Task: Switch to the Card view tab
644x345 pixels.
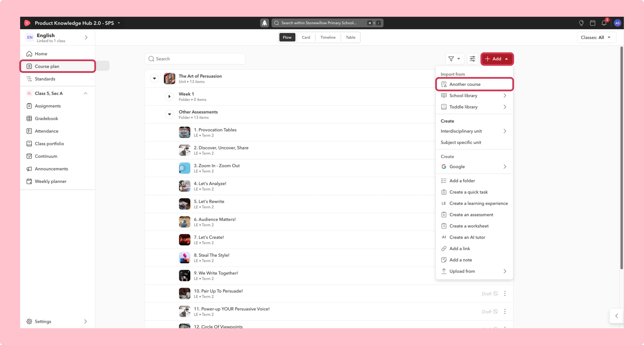Action: click(306, 37)
